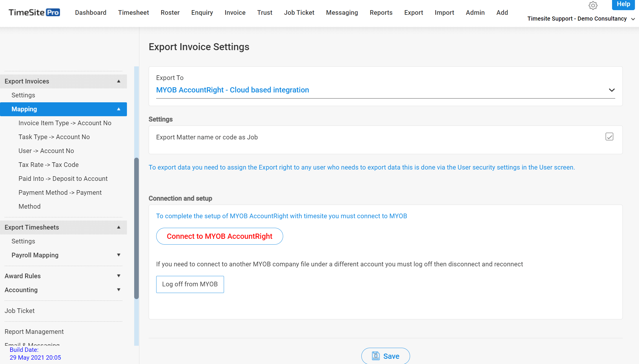Open the Add menu

click(502, 13)
